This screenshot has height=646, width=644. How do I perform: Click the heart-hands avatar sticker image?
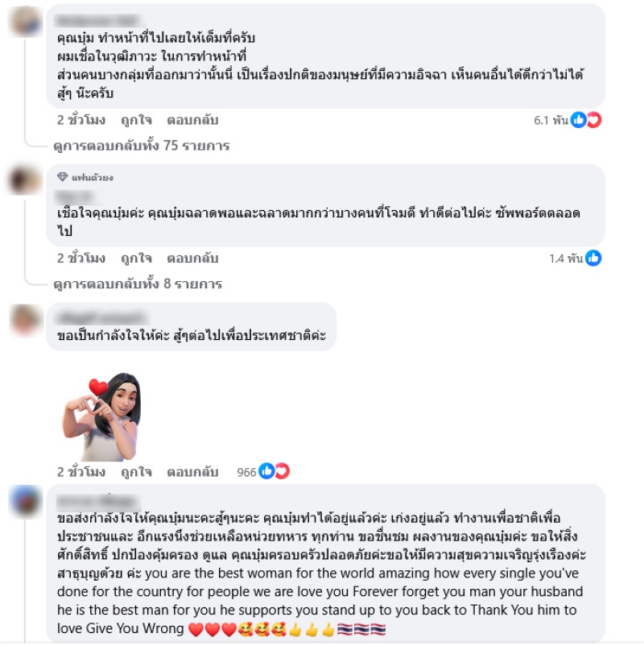coord(101,416)
